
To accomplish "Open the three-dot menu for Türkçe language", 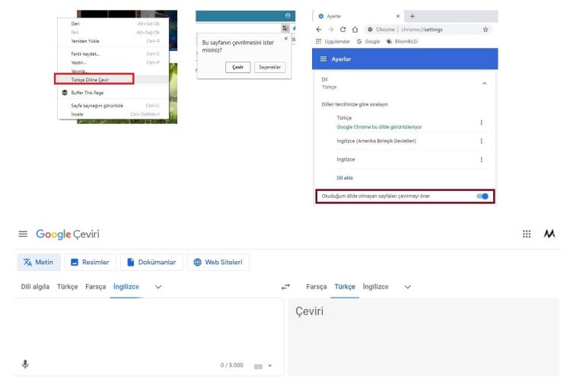I will click(x=481, y=123).
